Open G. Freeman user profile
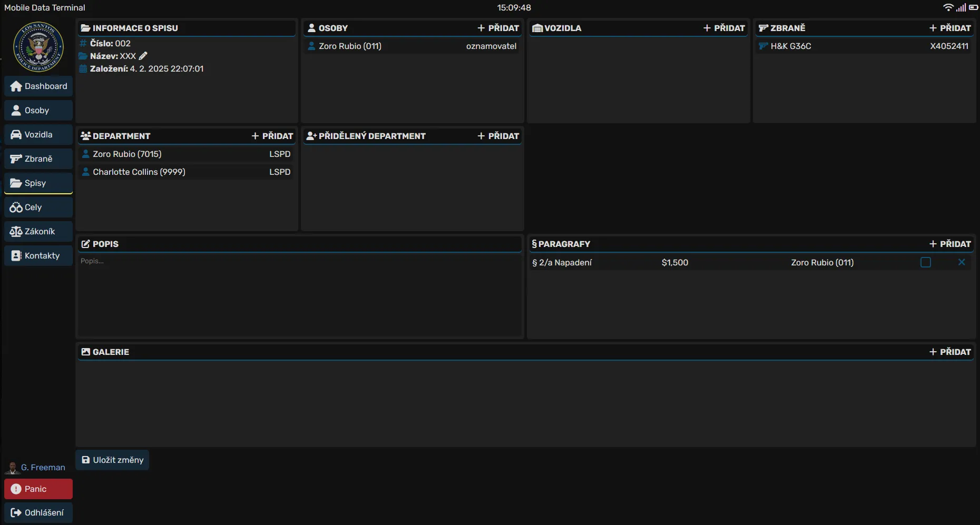The image size is (980, 525). click(36, 468)
